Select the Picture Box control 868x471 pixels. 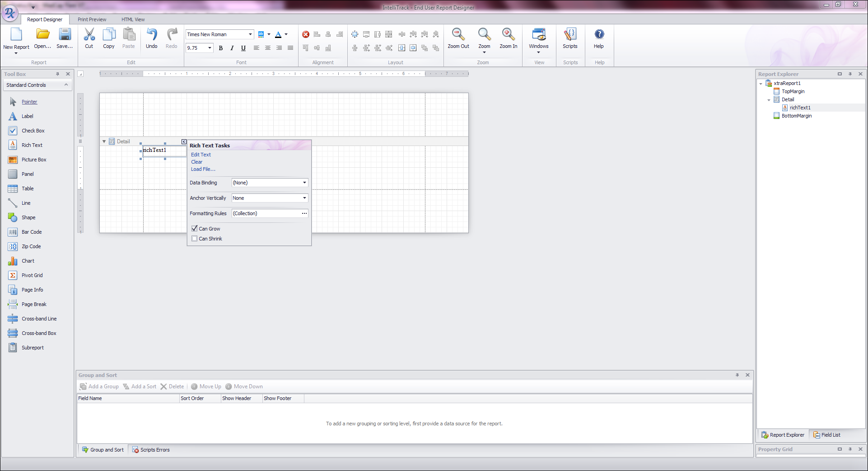tap(34, 160)
